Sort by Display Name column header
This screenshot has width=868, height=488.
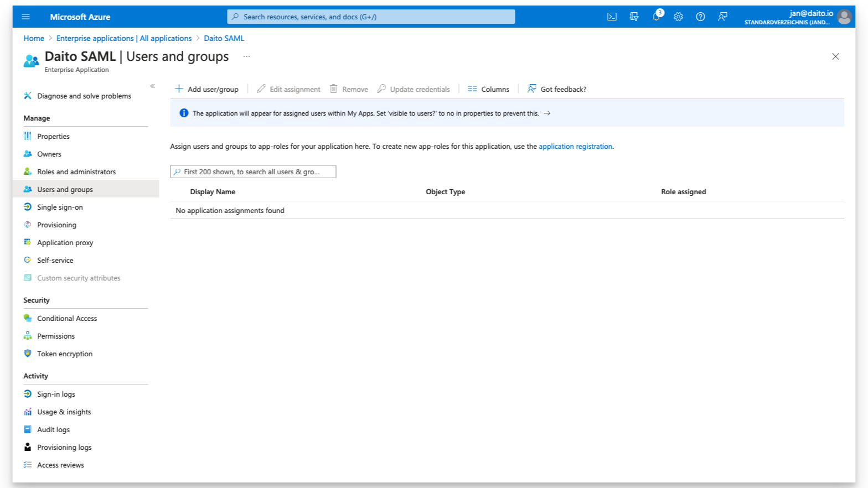pyautogui.click(x=213, y=192)
